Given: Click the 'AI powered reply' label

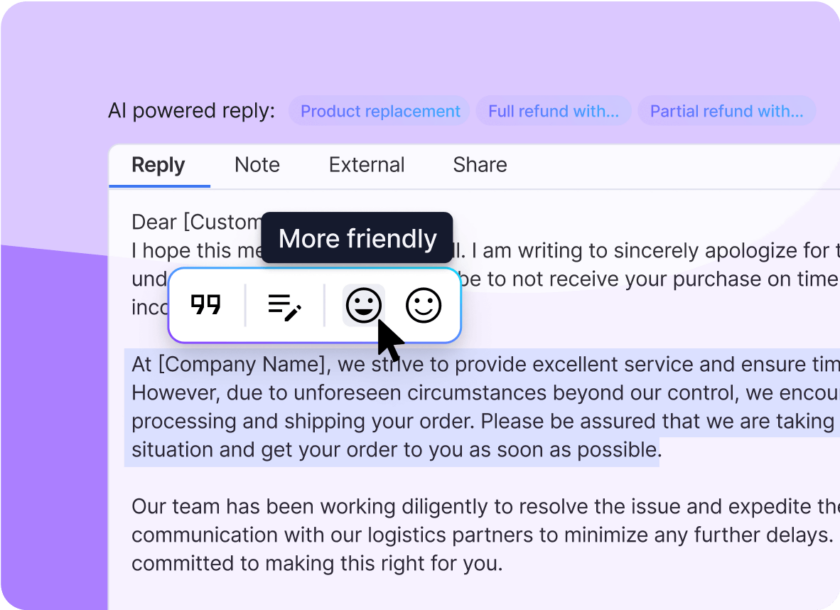Looking at the screenshot, I should click(191, 111).
